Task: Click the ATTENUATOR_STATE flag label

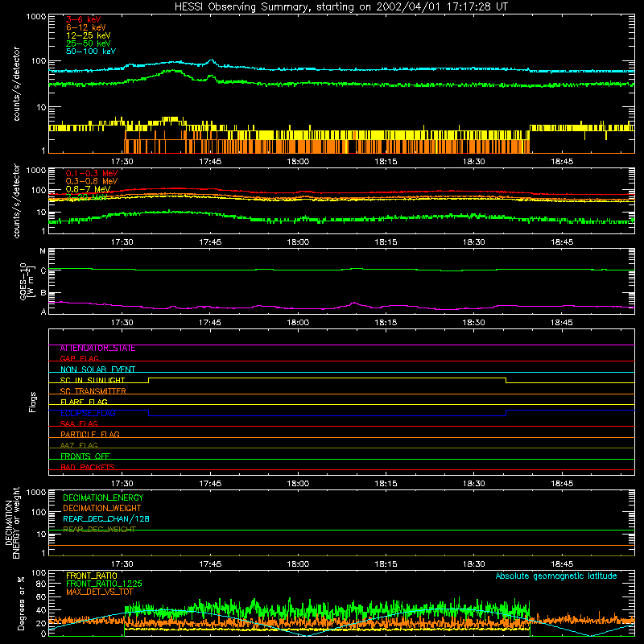Action: tap(97, 349)
